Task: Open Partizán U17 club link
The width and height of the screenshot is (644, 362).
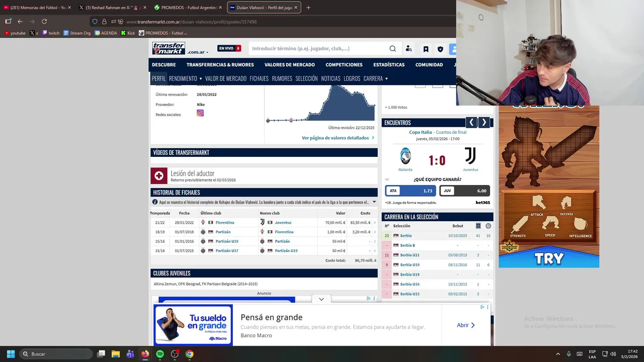Action: [x=227, y=251]
